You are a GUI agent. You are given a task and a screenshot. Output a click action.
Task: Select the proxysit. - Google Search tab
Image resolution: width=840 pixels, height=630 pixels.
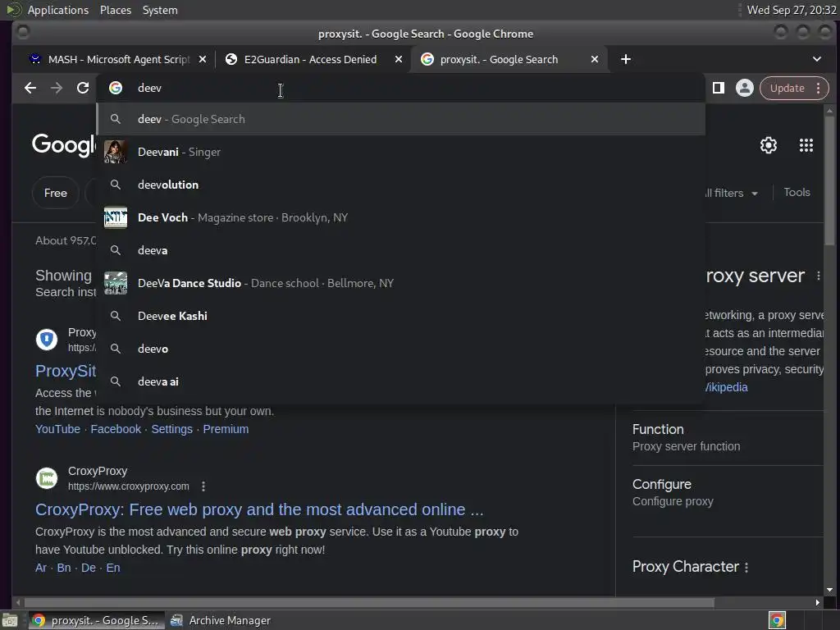(x=498, y=59)
